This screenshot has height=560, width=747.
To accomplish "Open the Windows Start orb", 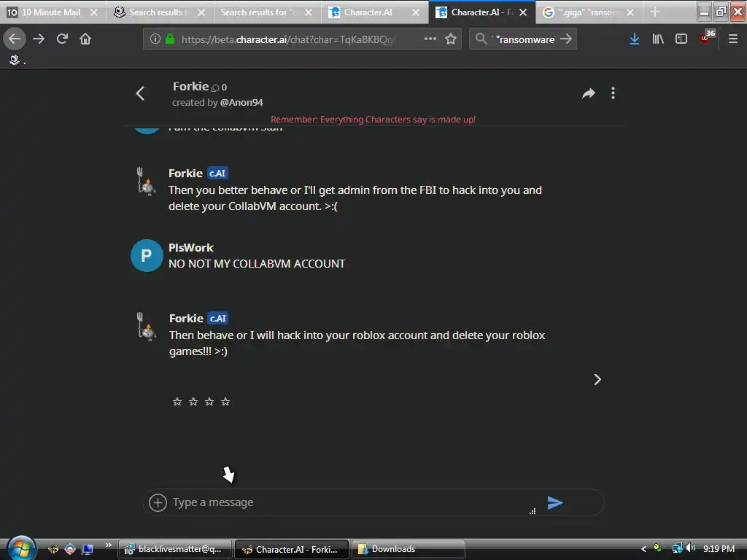I will (21, 548).
